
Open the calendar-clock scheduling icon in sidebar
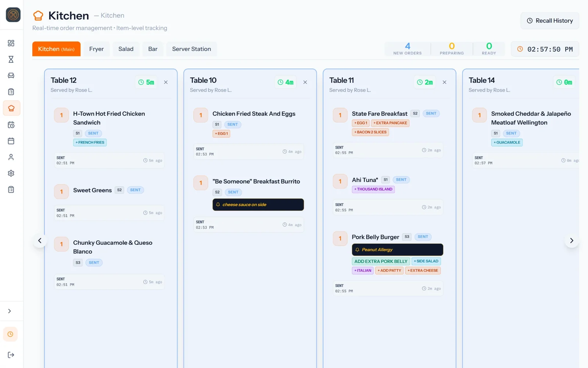(11, 125)
